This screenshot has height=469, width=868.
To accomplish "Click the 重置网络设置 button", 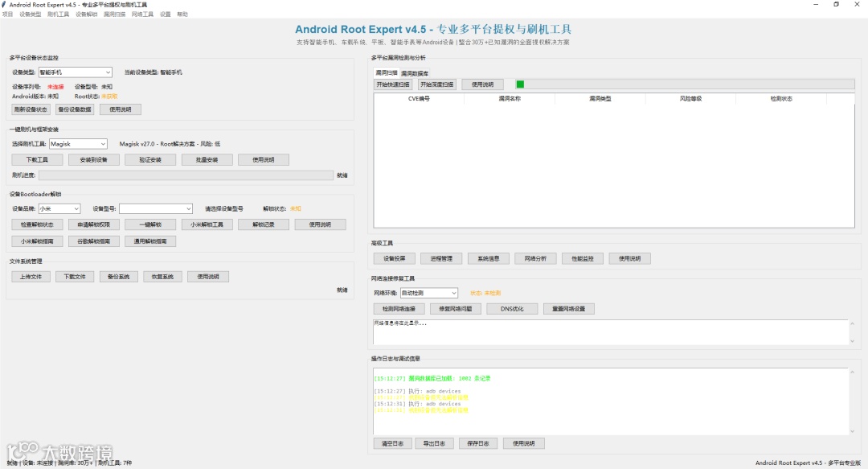I will coord(568,309).
